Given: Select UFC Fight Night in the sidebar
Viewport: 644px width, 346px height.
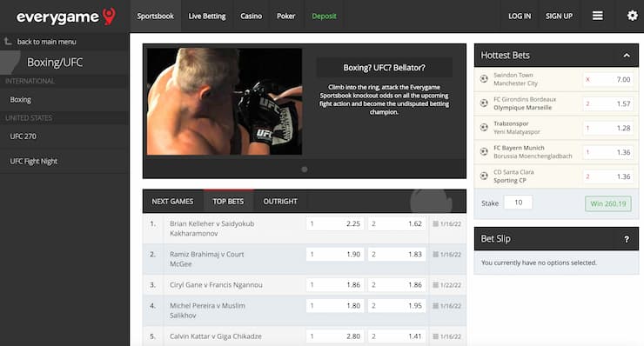Looking at the screenshot, I should pyautogui.click(x=64, y=162).
